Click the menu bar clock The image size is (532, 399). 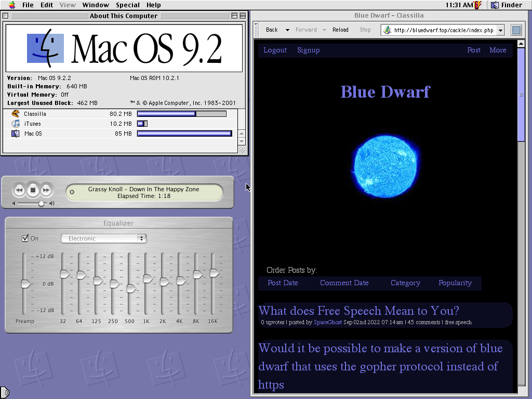tap(459, 5)
